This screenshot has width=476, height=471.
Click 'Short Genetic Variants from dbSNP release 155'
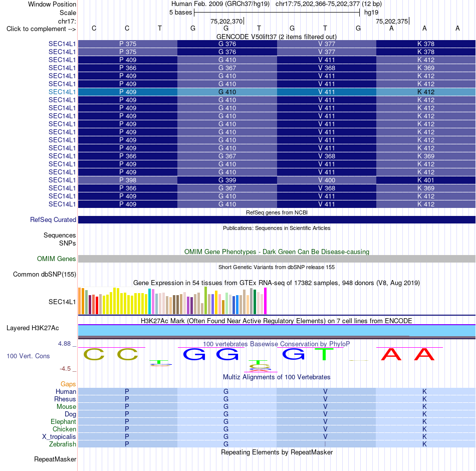coord(277,267)
